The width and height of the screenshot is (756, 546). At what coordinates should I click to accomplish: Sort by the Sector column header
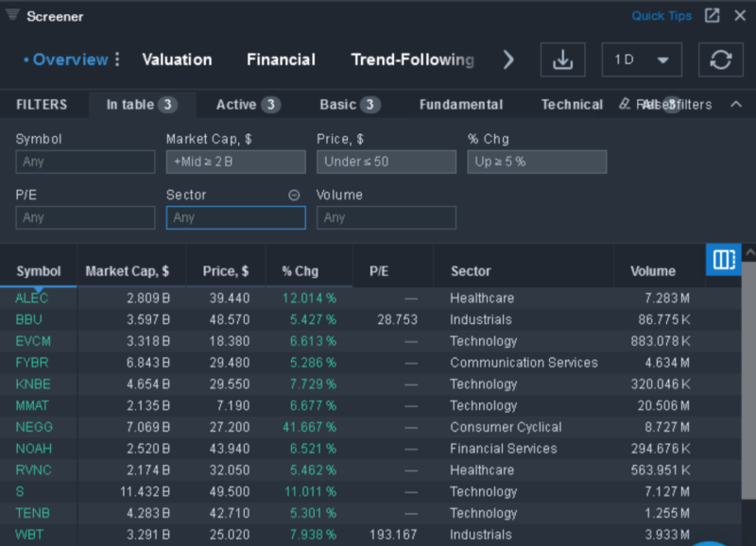pos(471,271)
